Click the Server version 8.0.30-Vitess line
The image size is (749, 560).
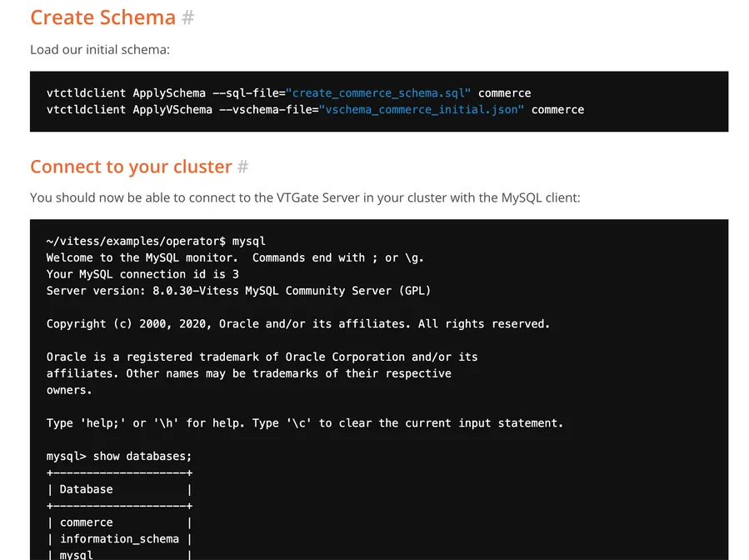tap(238, 291)
